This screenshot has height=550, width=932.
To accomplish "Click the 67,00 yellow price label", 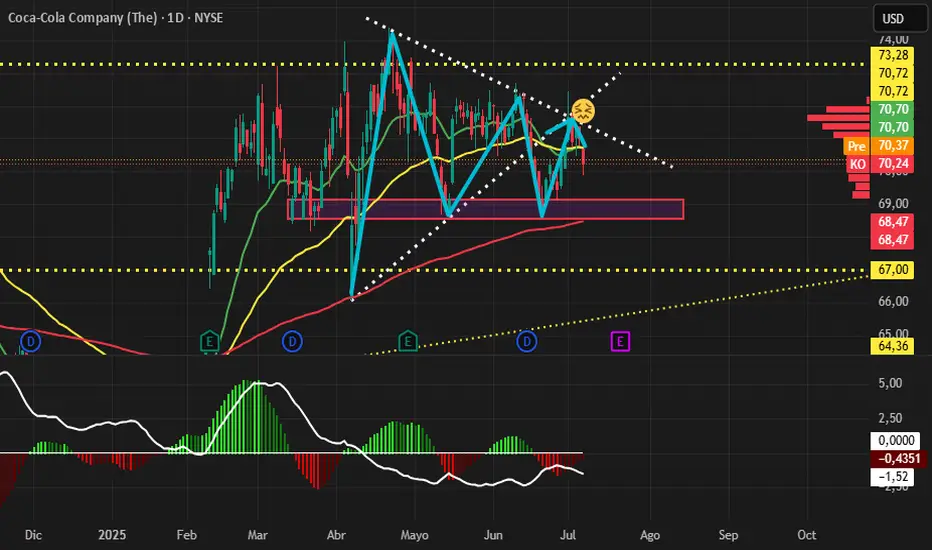I will coord(892,269).
